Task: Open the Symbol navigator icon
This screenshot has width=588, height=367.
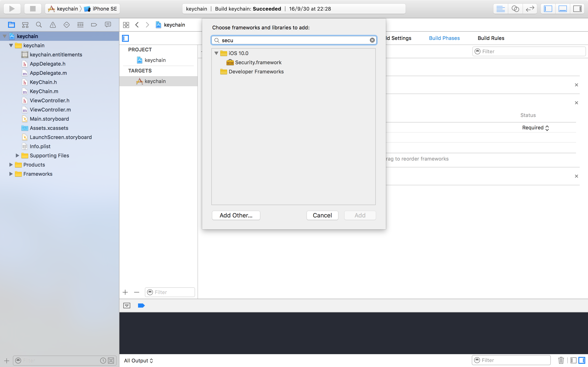Action: coord(25,25)
